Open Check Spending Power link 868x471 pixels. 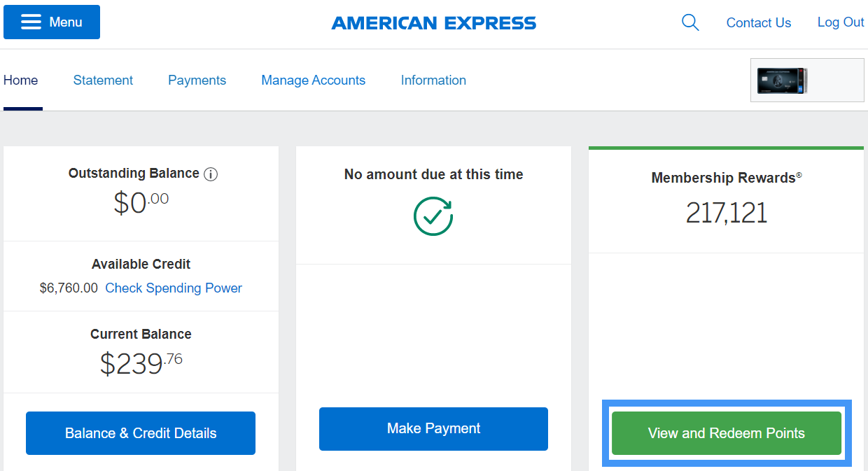tap(174, 288)
